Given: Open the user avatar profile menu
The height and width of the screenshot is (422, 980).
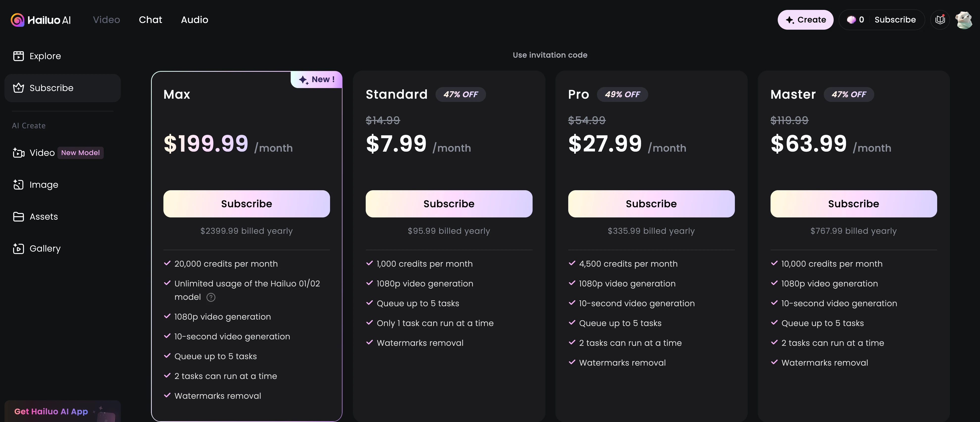Looking at the screenshot, I should point(964,20).
